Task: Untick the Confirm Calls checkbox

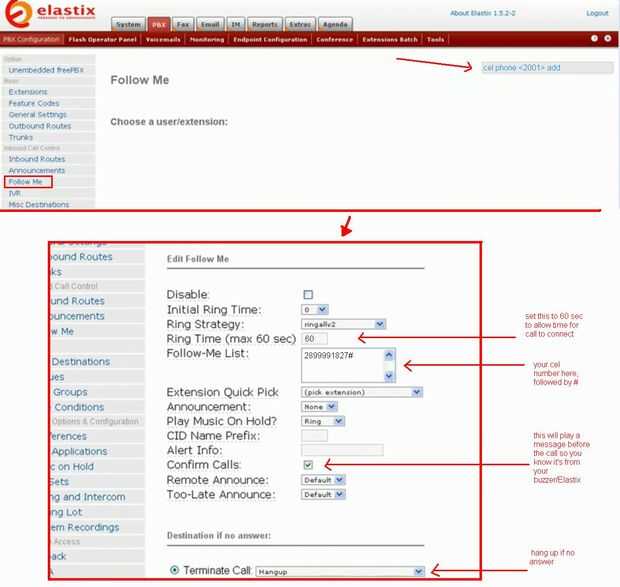Action: [308, 465]
